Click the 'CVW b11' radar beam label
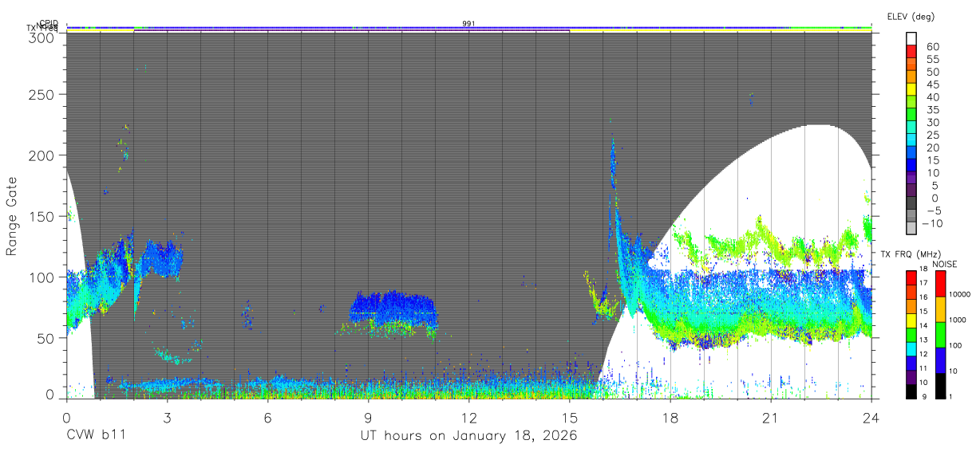 96,436
